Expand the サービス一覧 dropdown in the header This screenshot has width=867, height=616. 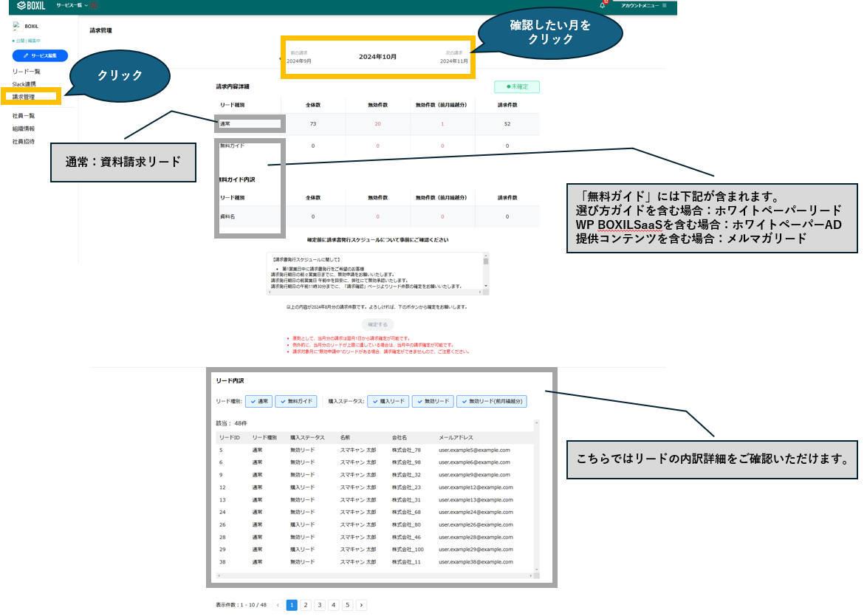(69, 5)
